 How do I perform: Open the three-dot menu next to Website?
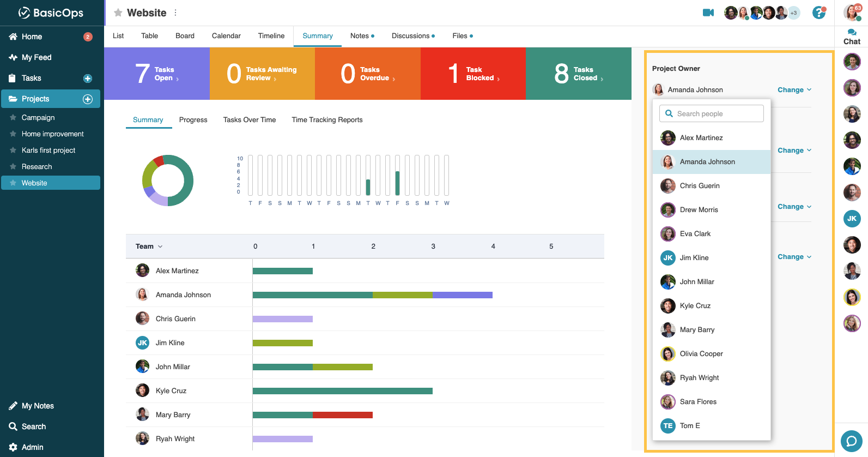(175, 13)
